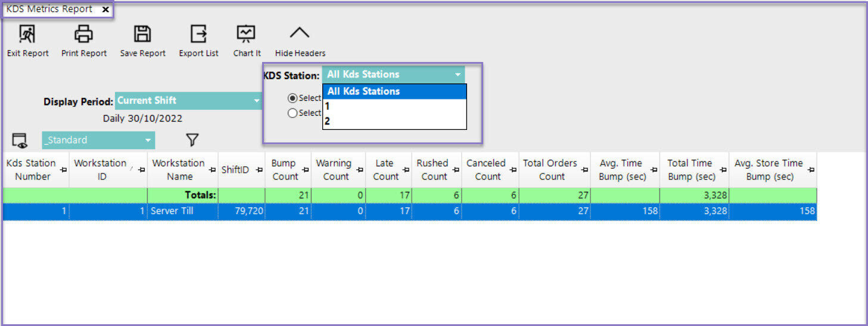Click the Exit Report icon
This screenshot has height=326, width=868.
(x=27, y=35)
